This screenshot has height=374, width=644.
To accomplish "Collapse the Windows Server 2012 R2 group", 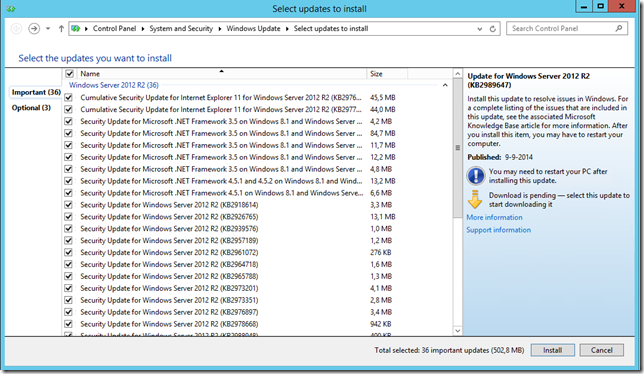I will [445, 85].
